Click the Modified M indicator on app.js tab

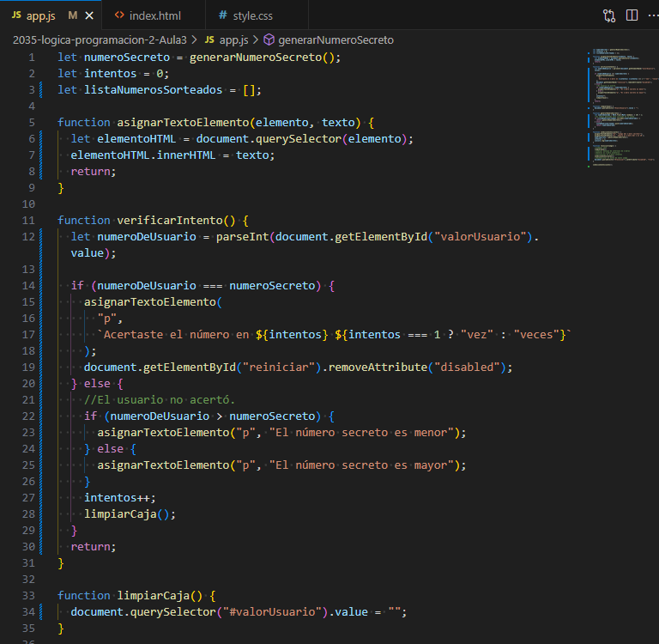(73, 15)
